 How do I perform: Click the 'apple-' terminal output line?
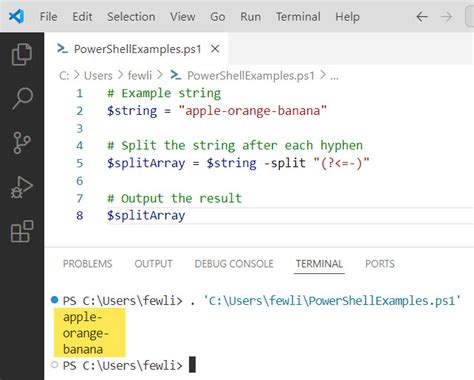click(x=82, y=317)
